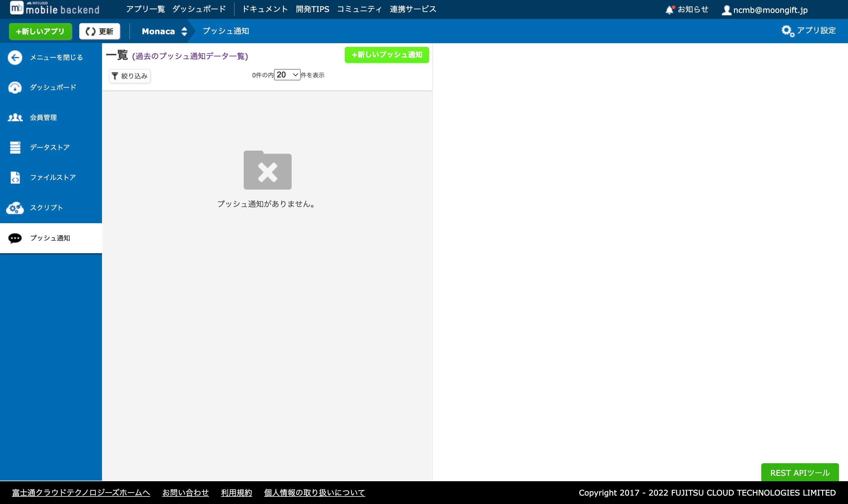Open ドキュメント in top navigation
This screenshot has width=848, height=504.
pos(265,9)
